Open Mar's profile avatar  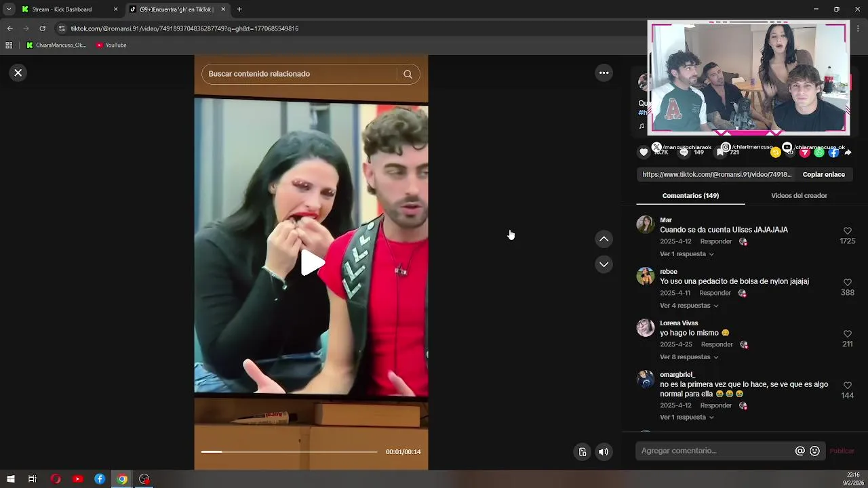point(645,224)
